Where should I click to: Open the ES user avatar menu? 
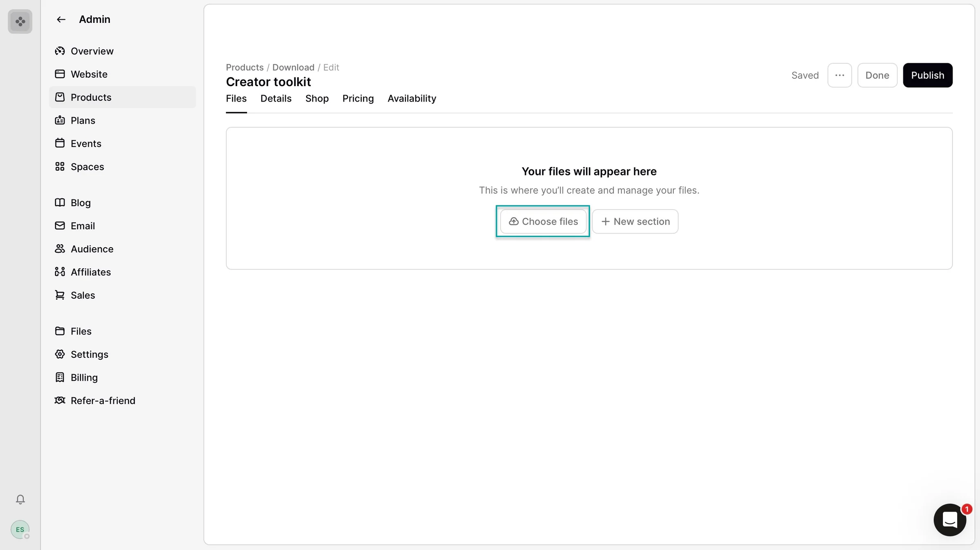click(20, 530)
